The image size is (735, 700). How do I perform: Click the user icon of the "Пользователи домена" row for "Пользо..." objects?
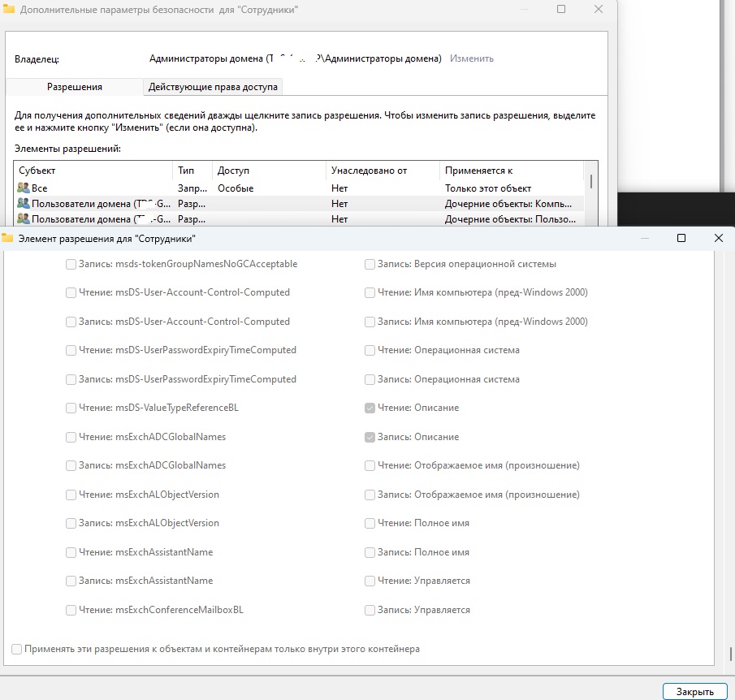[23, 219]
